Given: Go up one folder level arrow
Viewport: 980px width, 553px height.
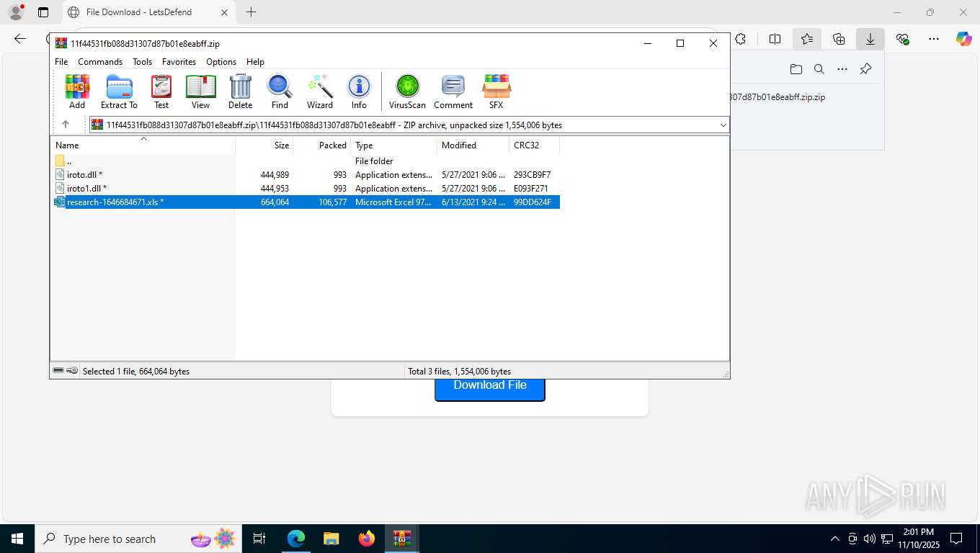Looking at the screenshot, I should [x=66, y=125].
